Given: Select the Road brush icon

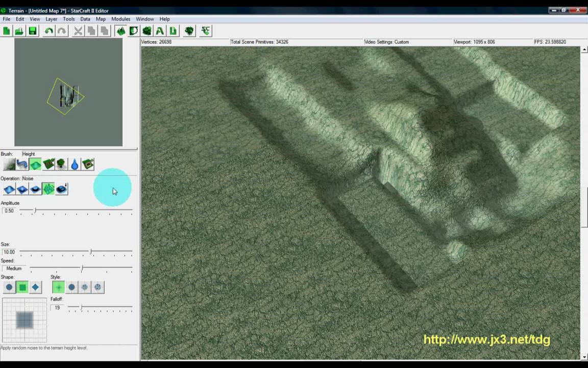Looking at the screenshot, I should pos(22,164).
